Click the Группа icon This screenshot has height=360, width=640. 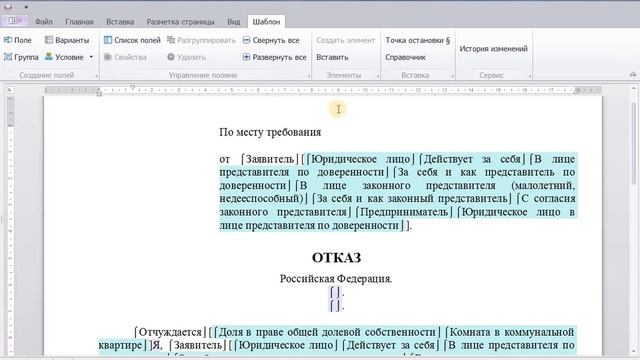[x=8, y=57]
